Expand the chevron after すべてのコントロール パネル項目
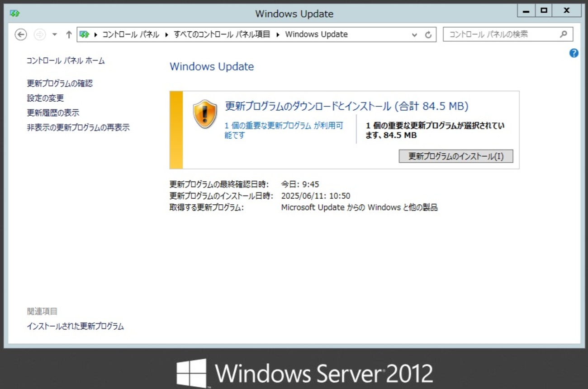This screenshot has width=588, height=389. [278, 35]
